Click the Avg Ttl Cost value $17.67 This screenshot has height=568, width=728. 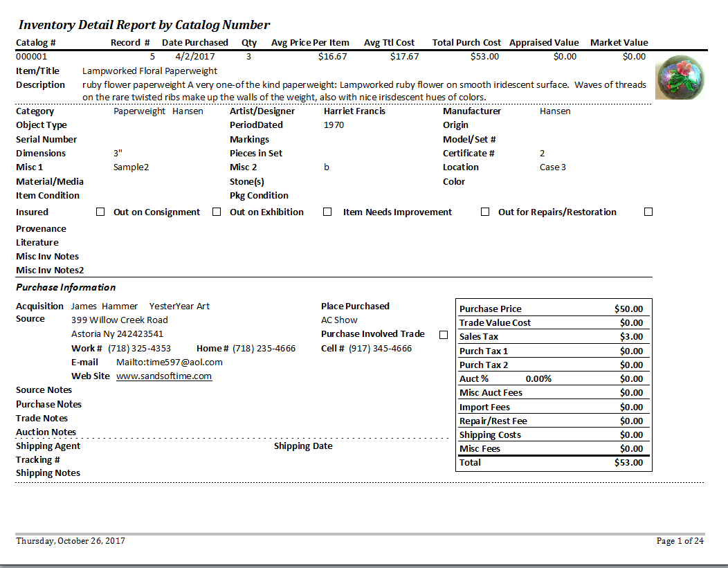coord(404,57)
